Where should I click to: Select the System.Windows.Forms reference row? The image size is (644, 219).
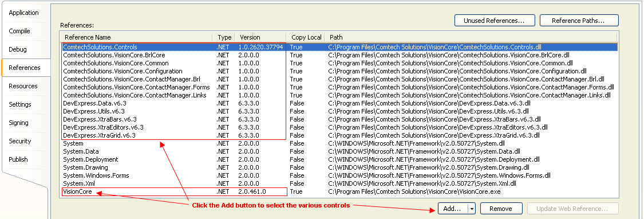pyautogui.click(x=339, y=175)
